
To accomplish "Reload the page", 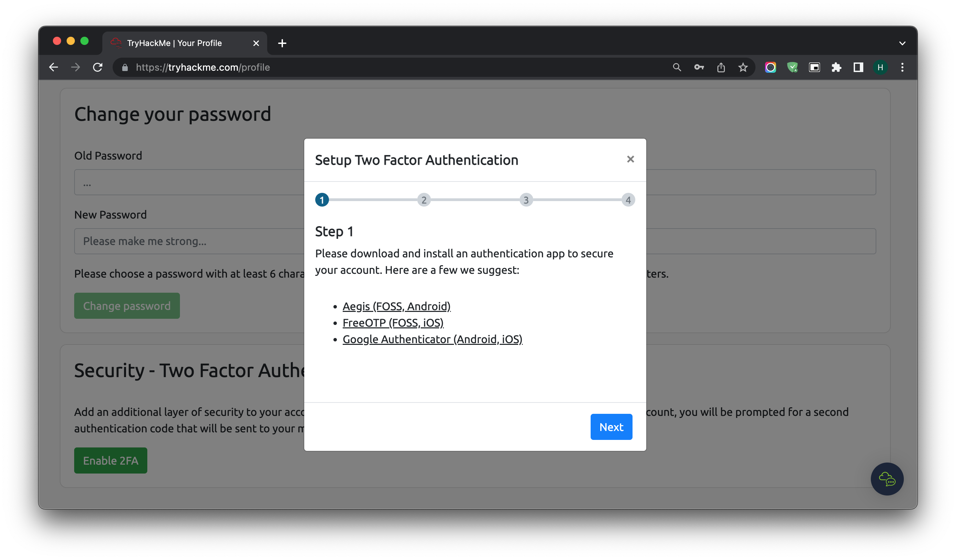I will pos(98,67).
